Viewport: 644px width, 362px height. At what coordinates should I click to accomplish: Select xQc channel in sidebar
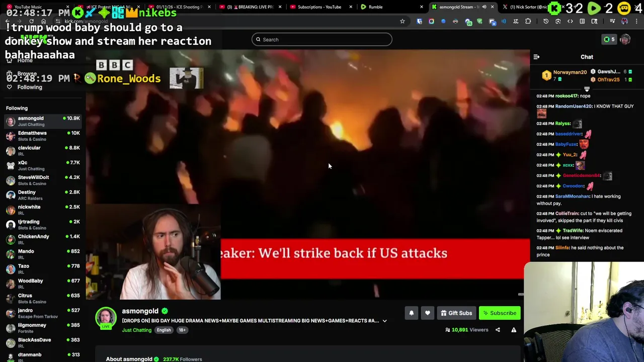coord(43,165)
